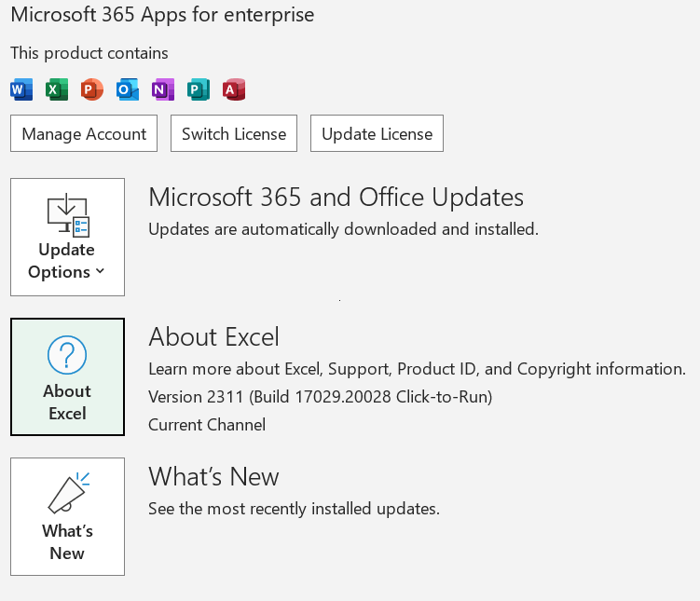The width and height of the screenshot is (700, 601).
Task: Open the About Excel dialog button
Action: pyautogui.click(x=67, y=376)
